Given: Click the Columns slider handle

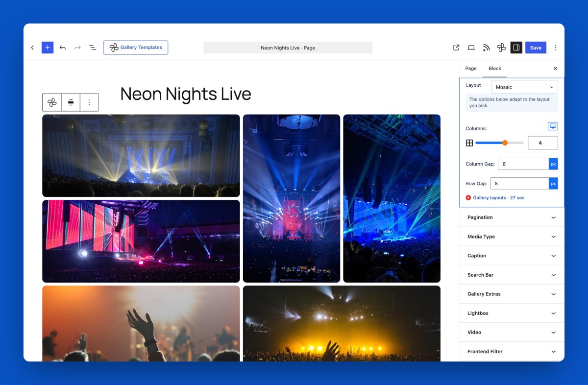Looking at the screenshot, I should click(x=505, y=143).
